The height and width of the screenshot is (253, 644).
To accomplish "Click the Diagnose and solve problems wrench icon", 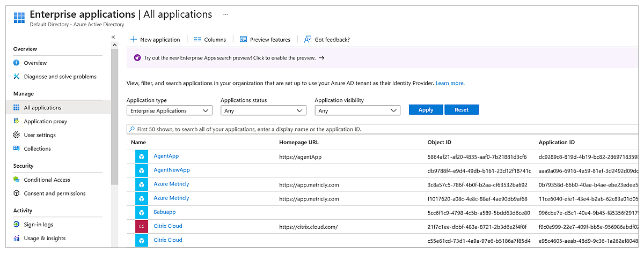I will tap(17, 77).
